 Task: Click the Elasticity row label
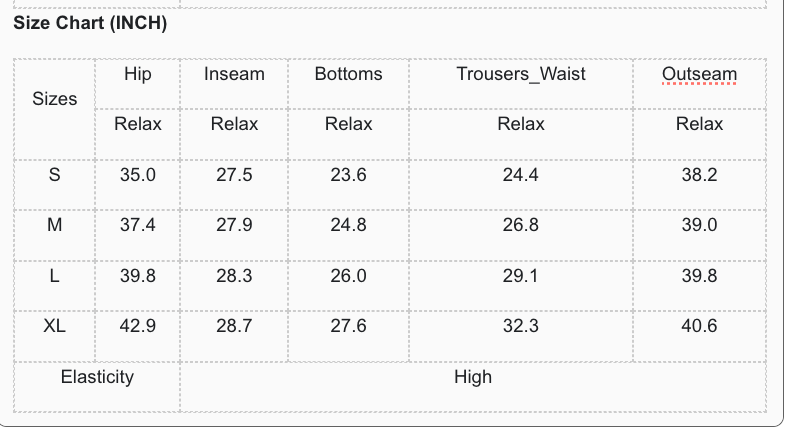point(97,377)
